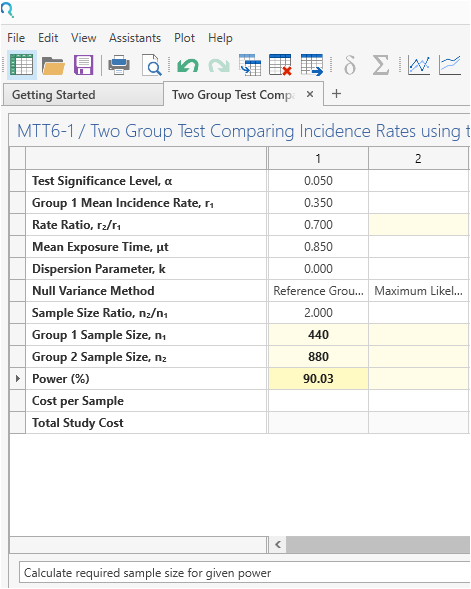Open the File menu
Screen dimensions: 471x589
pyautogui.click(x=16, y=38)
